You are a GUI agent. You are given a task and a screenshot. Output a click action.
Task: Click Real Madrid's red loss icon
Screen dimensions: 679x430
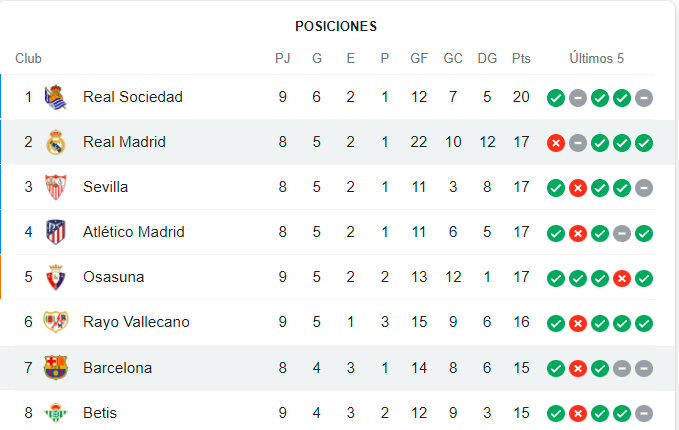coord(556,143)
